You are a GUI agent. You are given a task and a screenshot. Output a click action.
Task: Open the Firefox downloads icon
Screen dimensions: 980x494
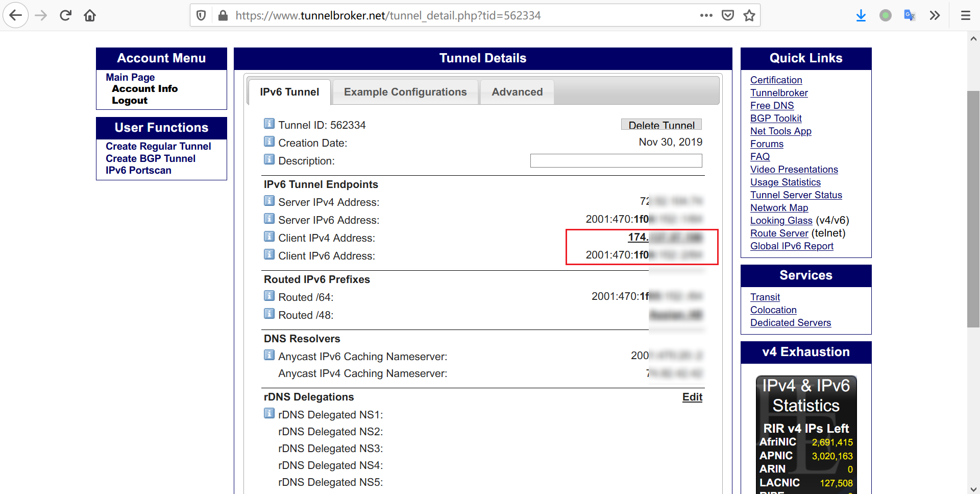point(861,15)
